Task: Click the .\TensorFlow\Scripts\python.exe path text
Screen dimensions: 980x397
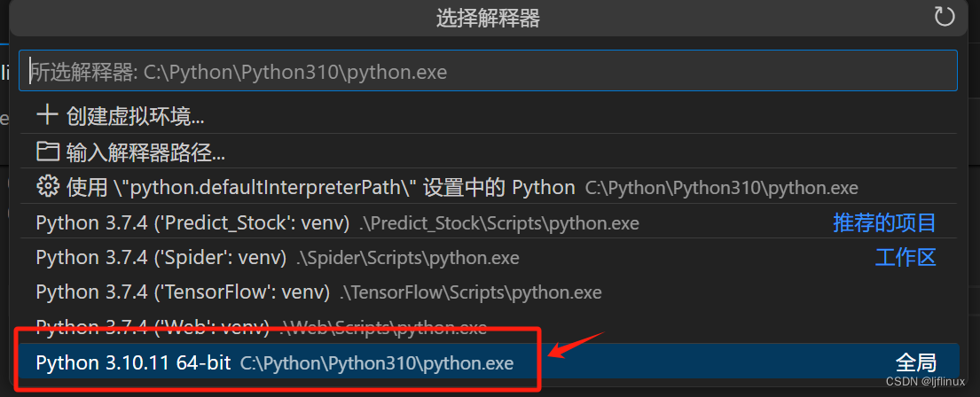Action: pos(471,292)
